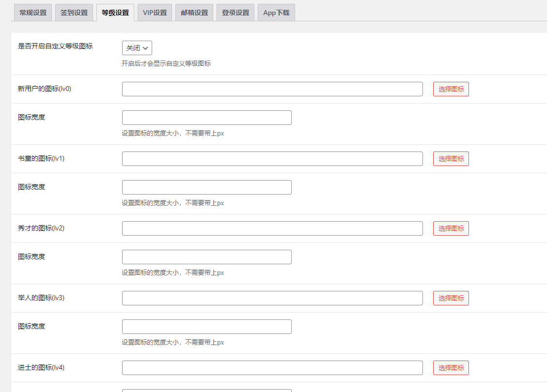Focus the 进士的图标(lv4) input field
The height and width of the screenshot is (392, 547).
tap(272, 368)
